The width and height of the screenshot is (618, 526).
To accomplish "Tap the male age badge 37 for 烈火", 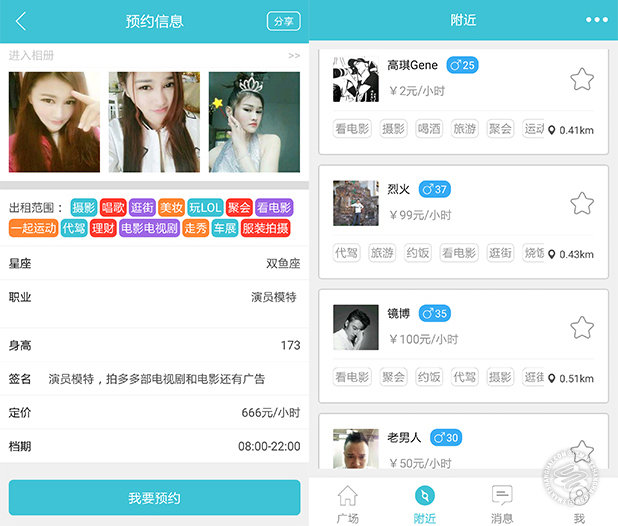I will 434,189.
